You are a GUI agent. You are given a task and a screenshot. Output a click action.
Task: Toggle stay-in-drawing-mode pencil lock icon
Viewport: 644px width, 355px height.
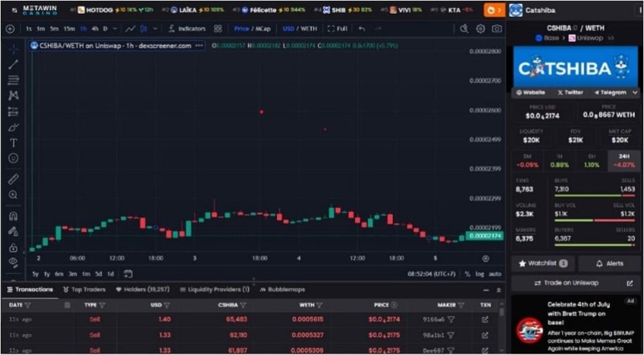click(x=14, y=232)
